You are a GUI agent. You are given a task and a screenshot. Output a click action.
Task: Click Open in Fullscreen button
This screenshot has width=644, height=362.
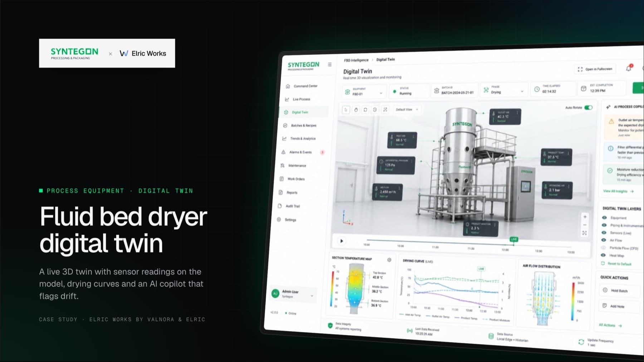pyautogui.click(x=595, y=69)
